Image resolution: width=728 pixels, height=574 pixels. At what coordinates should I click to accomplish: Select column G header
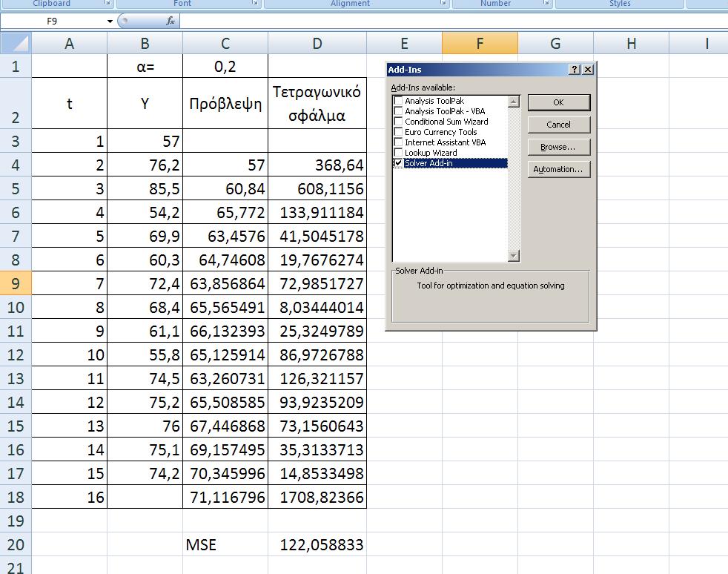tap(556, 44)
